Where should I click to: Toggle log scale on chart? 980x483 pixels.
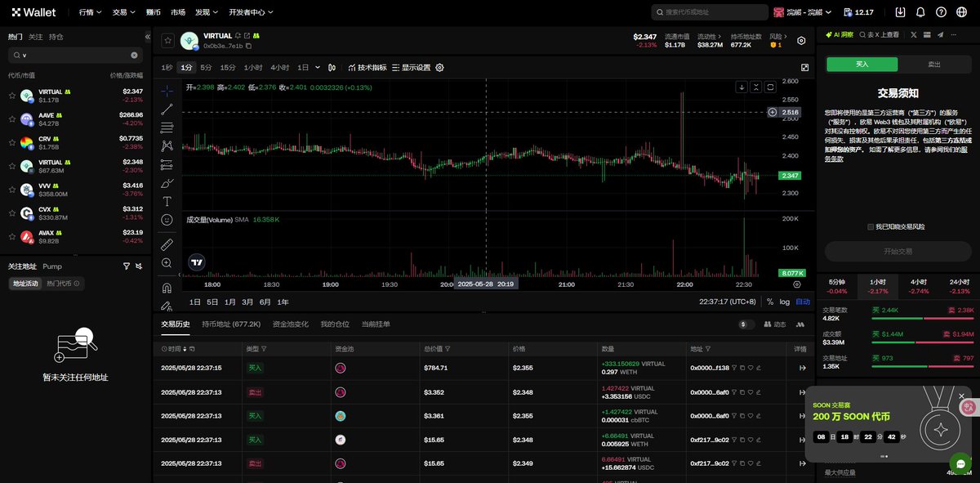[784, 302]
